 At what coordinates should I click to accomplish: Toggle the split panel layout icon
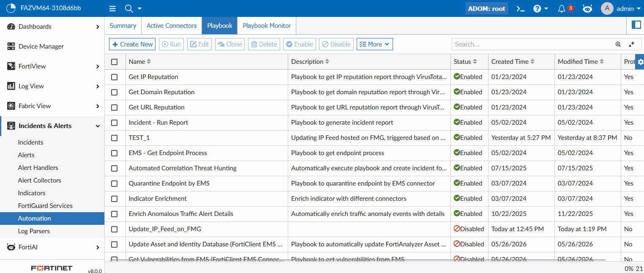click(x=636, y=25)
